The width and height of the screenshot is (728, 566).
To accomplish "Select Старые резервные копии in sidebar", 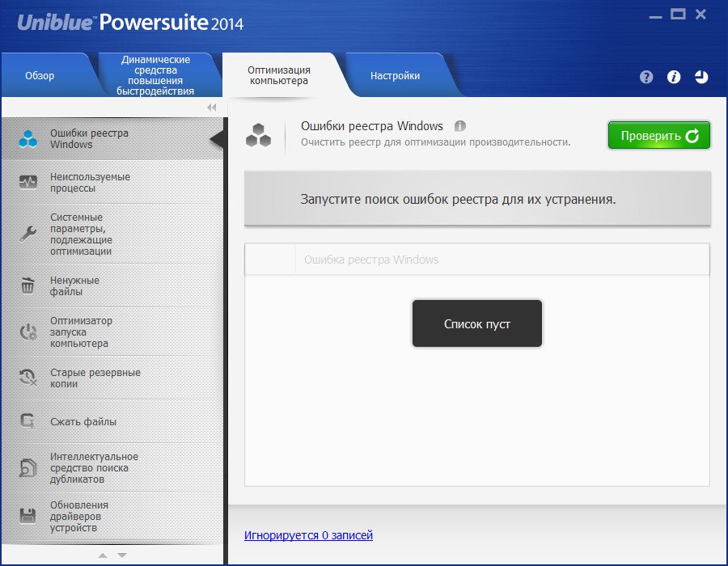I will coord(112,378).
